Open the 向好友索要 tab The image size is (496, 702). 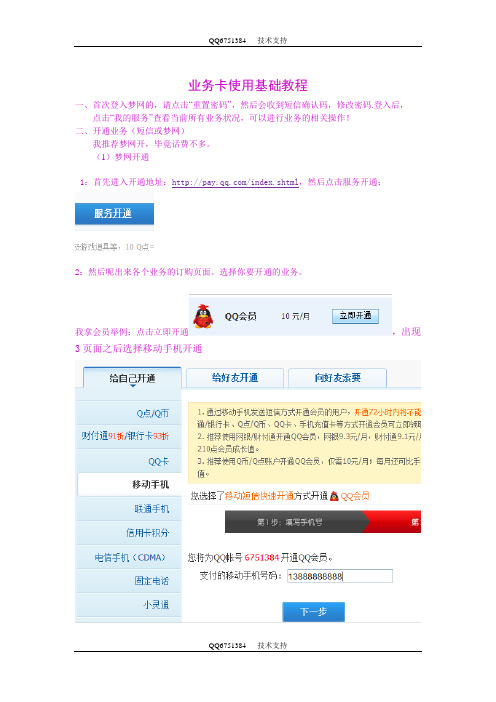(338, 378)
